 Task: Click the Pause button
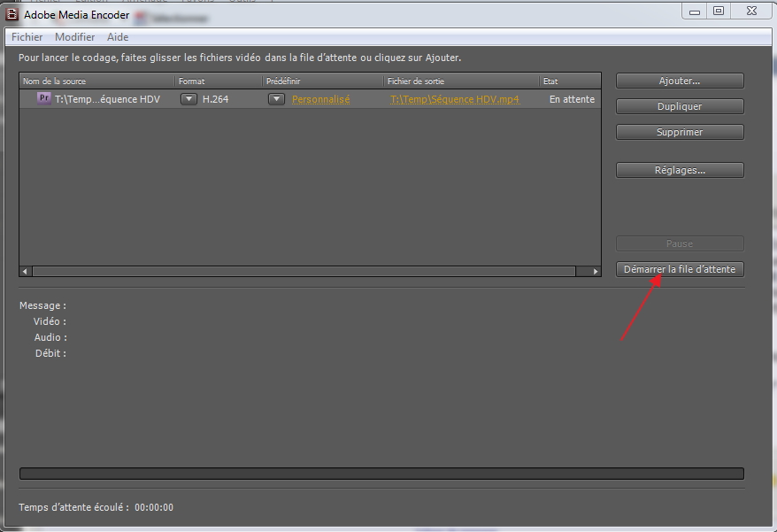680,243
